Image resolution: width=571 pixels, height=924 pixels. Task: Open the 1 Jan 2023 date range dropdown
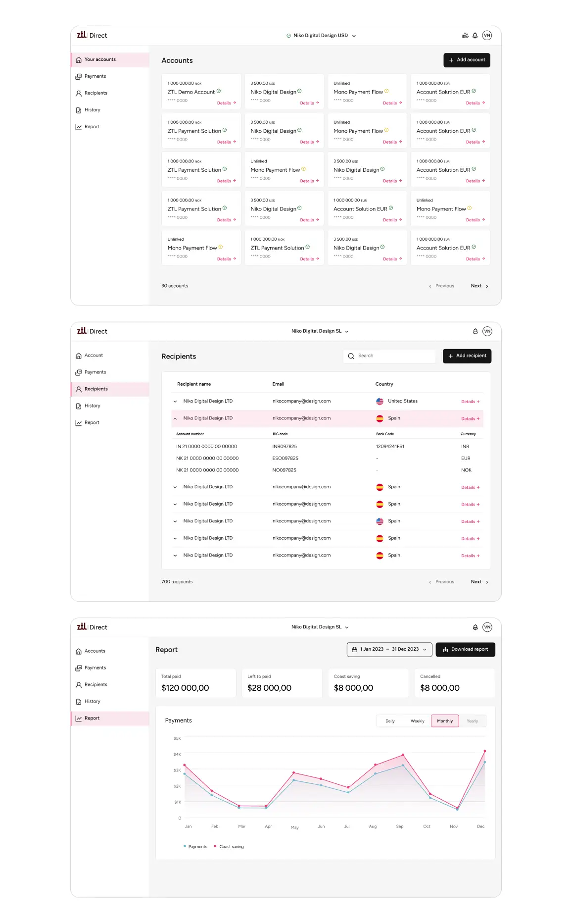(x=389, y=650)
